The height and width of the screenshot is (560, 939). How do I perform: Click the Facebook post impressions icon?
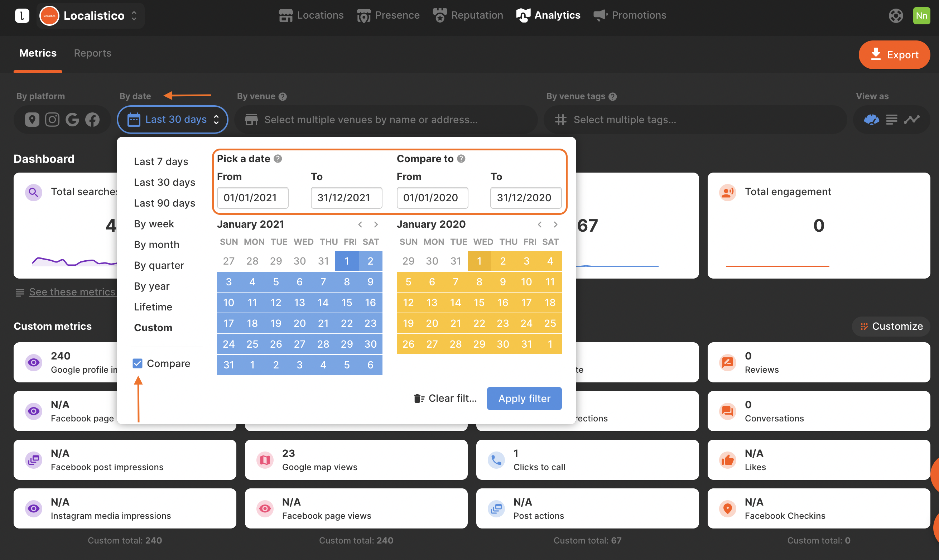(34, 460)
